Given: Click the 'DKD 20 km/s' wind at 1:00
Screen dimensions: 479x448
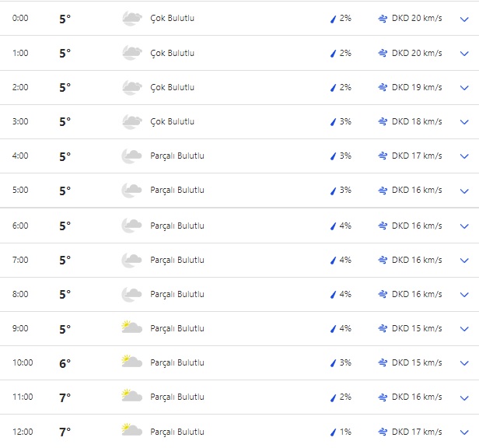Looking at the screenshot, I should click(x=417, y=53).
